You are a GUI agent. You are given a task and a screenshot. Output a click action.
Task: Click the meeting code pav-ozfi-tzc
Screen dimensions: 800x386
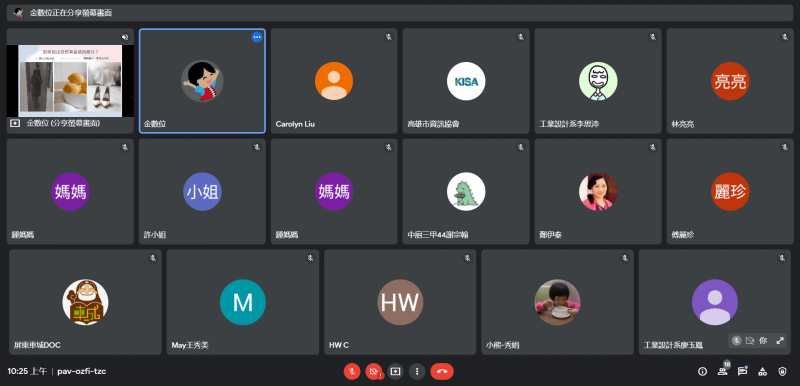click(x=82, y=371)
